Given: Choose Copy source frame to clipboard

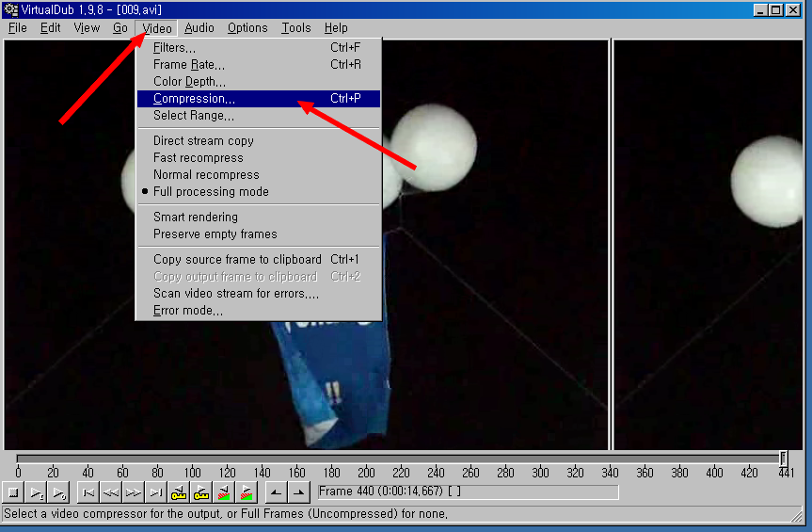Looking at the screenshot, I should [259, 260].
